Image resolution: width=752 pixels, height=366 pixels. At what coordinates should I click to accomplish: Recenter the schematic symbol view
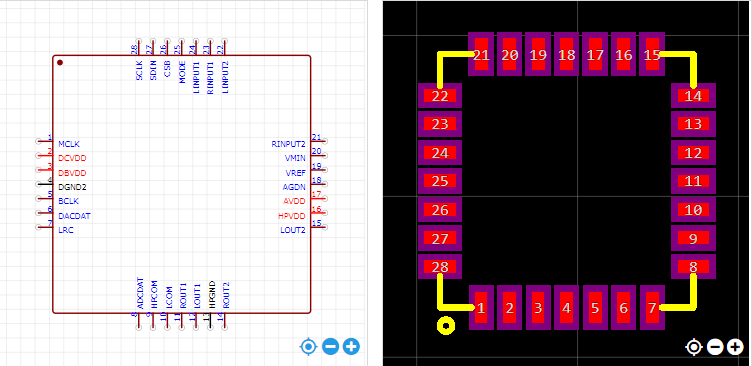pyautogui.click(x=308, y=346)
